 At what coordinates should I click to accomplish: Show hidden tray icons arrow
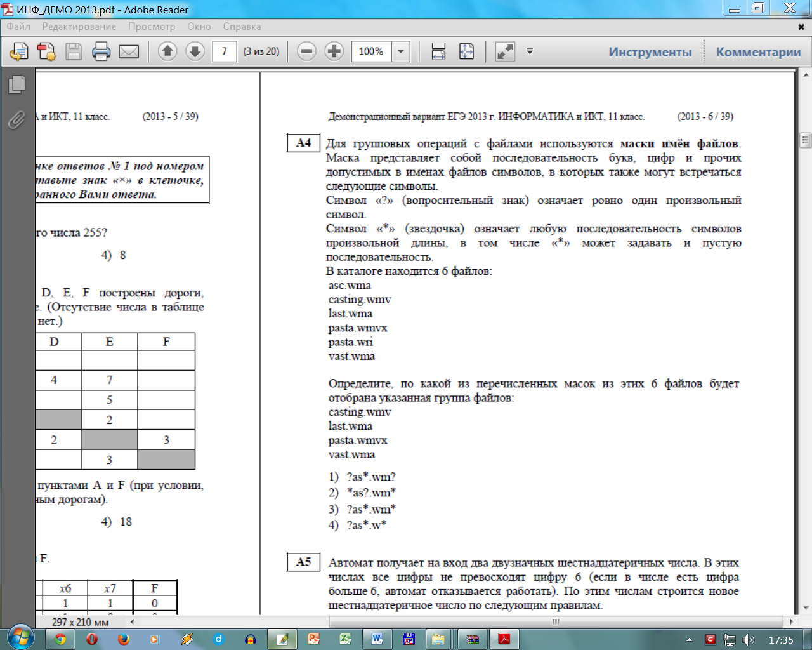[690, 640]
